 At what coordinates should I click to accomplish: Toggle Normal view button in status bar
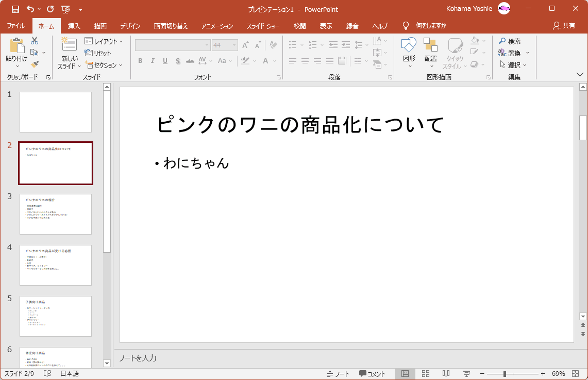click(405, 374)
